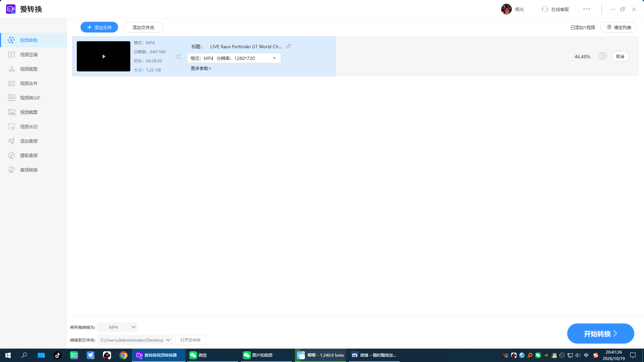Click the 提取音频 sidebar icon

point(12,156)
